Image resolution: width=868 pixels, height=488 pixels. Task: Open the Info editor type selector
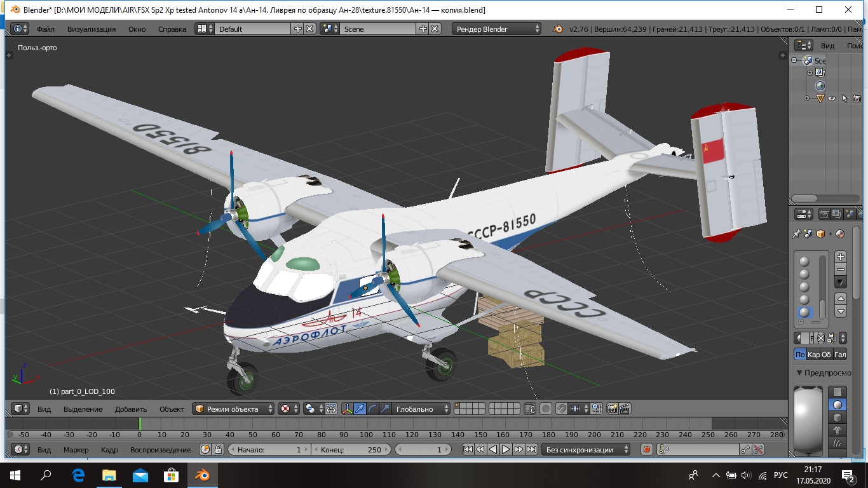[20, 29]
